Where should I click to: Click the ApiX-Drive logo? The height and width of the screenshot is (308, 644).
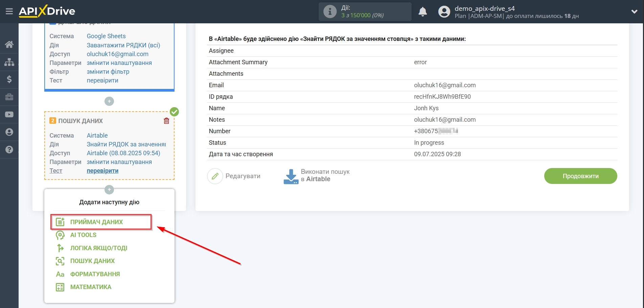coord(47,11)
